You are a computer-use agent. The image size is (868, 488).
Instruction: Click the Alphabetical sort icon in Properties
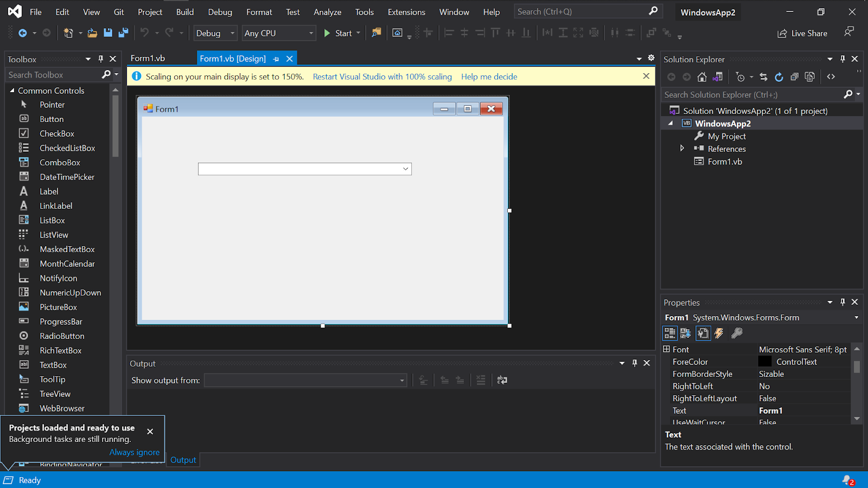coord(686,333)
